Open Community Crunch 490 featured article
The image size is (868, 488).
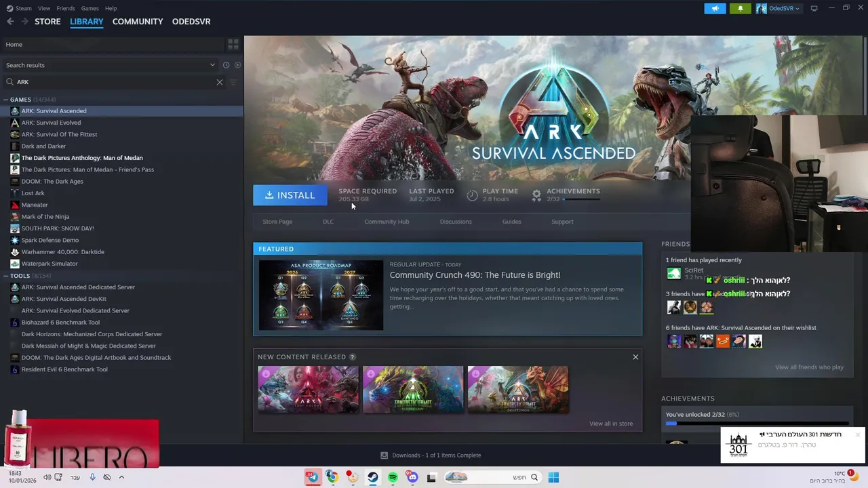pyautogui.click(x=475, y=275)
